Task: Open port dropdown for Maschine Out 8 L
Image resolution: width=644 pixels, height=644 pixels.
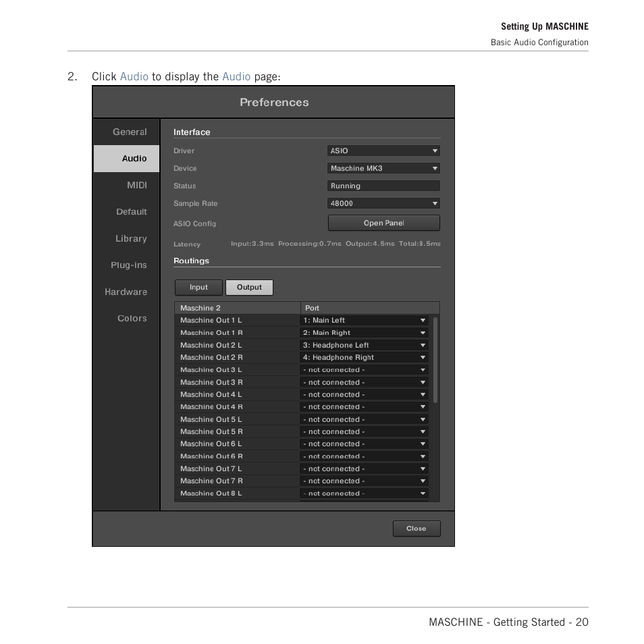Action: click(365, 493)
